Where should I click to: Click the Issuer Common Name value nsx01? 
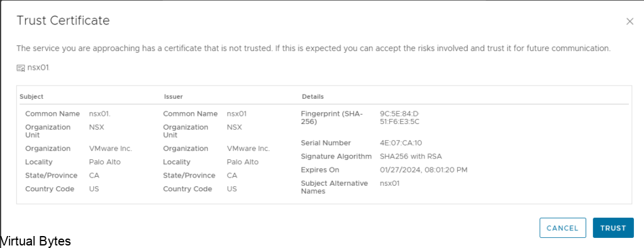(236, 114)
